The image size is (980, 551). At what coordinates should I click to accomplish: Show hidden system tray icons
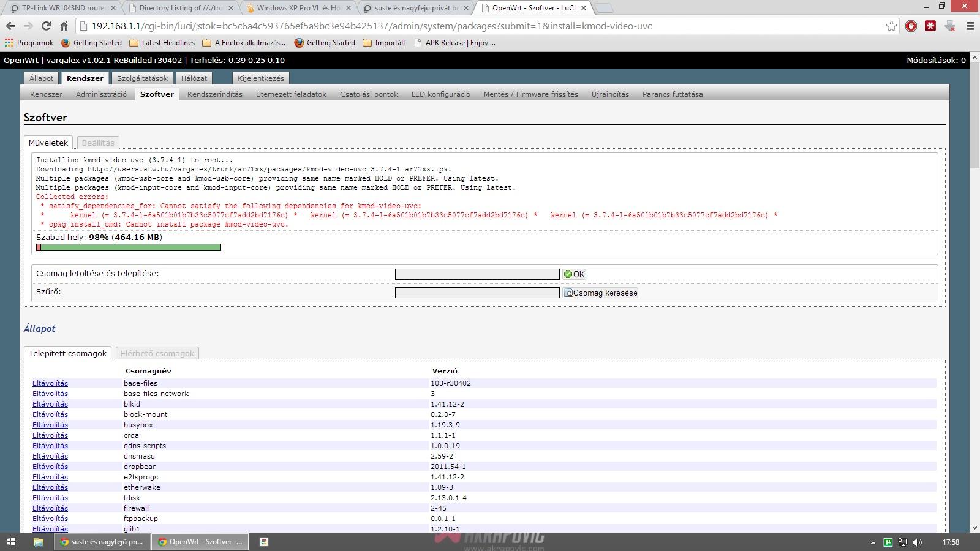873,542
